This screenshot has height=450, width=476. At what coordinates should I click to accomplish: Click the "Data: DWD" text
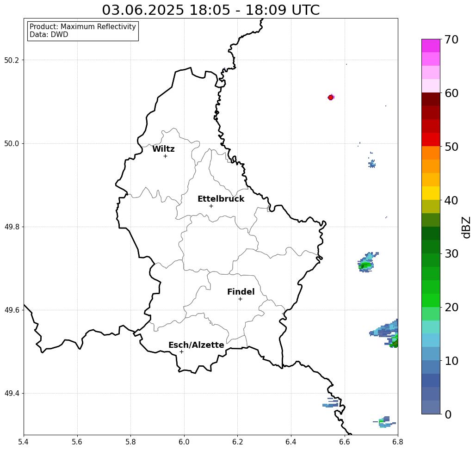49,35
